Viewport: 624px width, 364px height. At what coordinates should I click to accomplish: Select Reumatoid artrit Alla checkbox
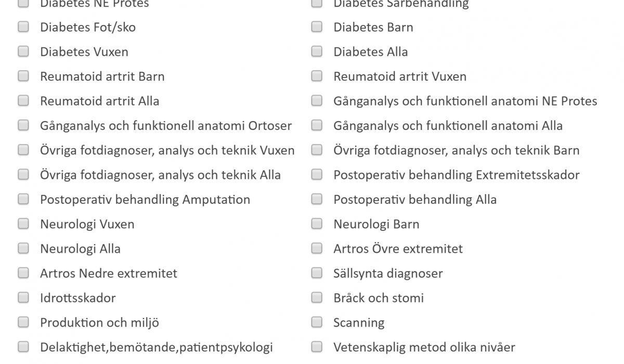click(x=23, y=101)
